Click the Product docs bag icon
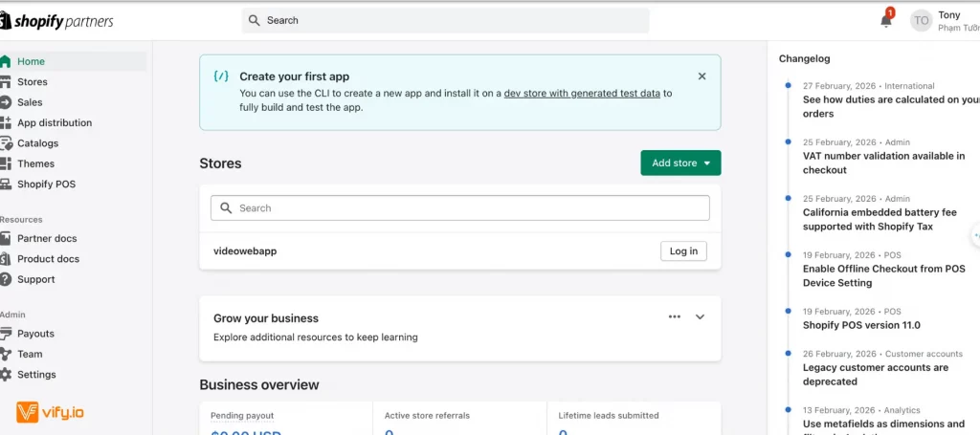Screen dimensions: 980x435 tap(5, 258)
